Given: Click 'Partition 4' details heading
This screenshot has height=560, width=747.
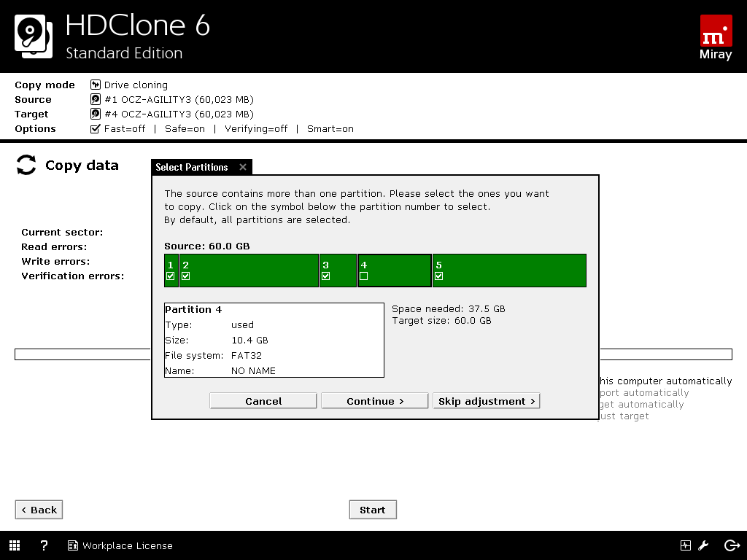Looking at the screenshot, I should (x=193, y=309).
